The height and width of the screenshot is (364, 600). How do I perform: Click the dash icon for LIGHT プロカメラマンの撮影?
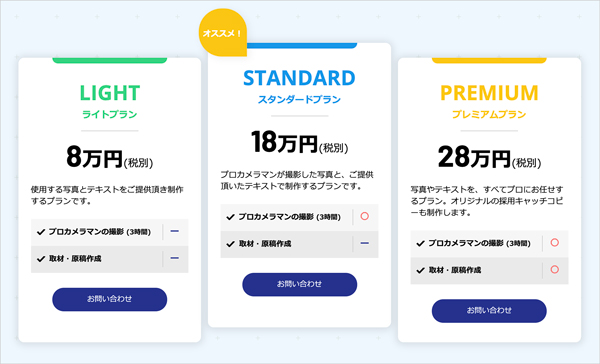coord(174,231)
